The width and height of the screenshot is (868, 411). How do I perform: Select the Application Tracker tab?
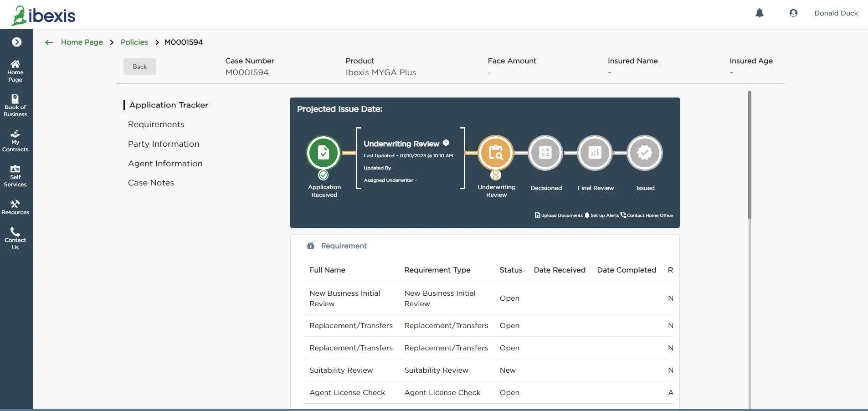coord(169,105)
